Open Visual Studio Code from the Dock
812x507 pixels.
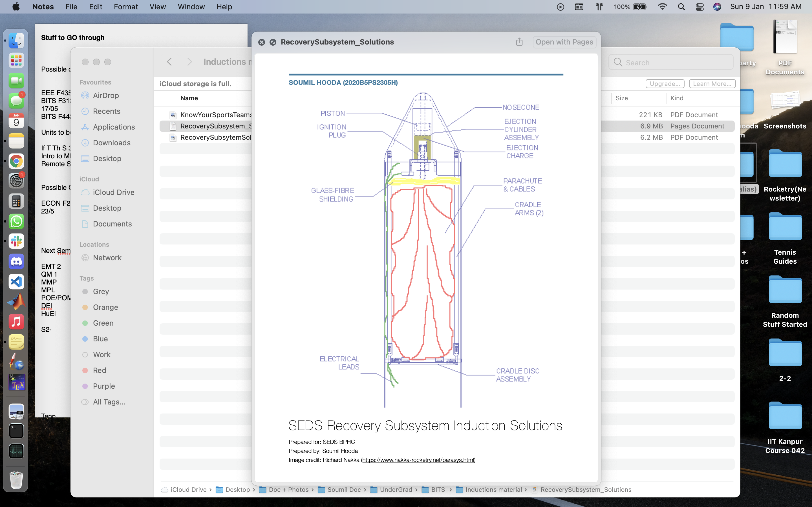point(16,282)
